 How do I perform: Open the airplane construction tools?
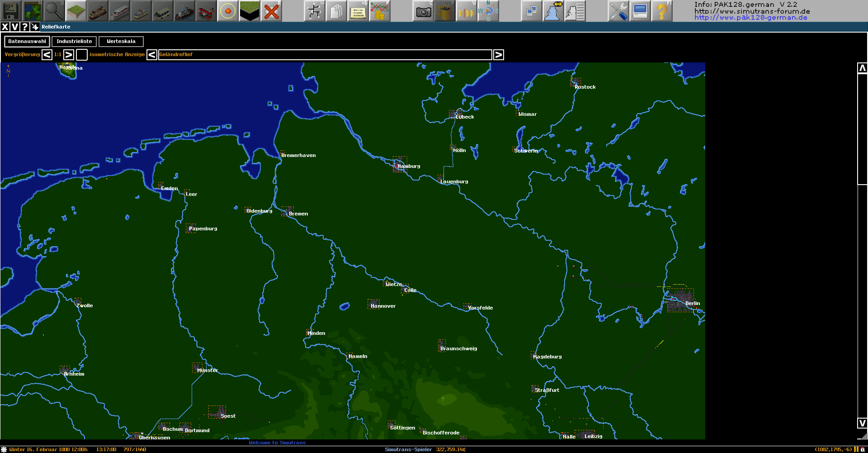coord(206,11)
